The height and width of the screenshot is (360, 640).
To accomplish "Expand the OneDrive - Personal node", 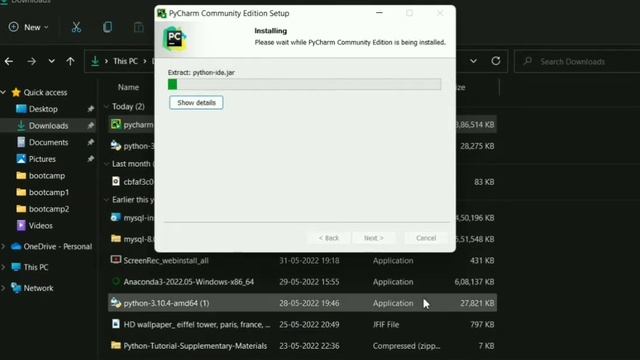I will (x=4, y=246).
